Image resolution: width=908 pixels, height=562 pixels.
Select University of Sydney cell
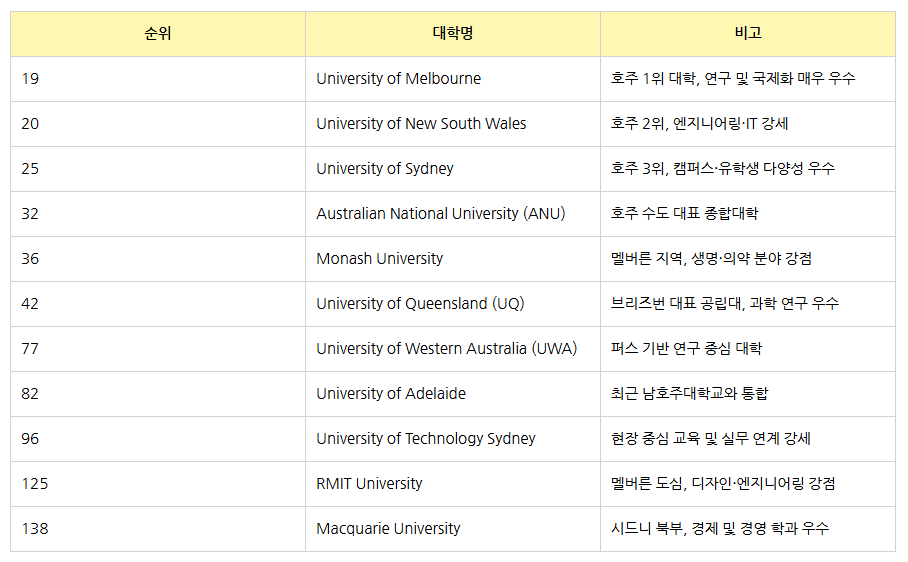coord(453,169)
